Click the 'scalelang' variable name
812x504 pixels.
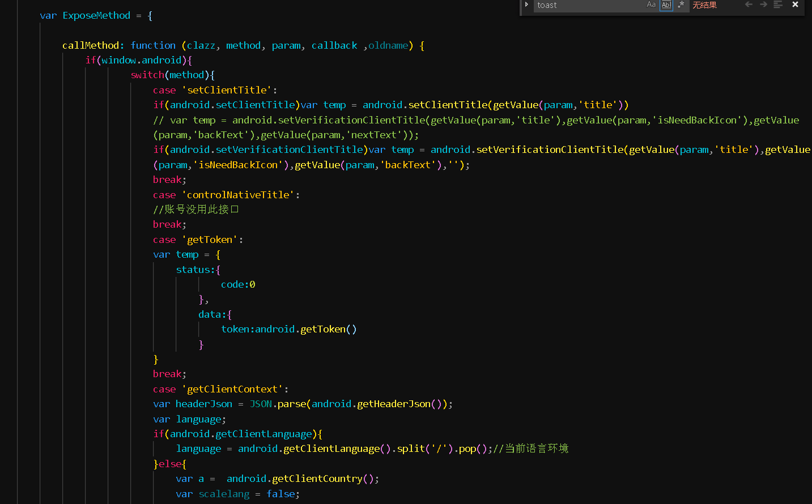(224, 494)
